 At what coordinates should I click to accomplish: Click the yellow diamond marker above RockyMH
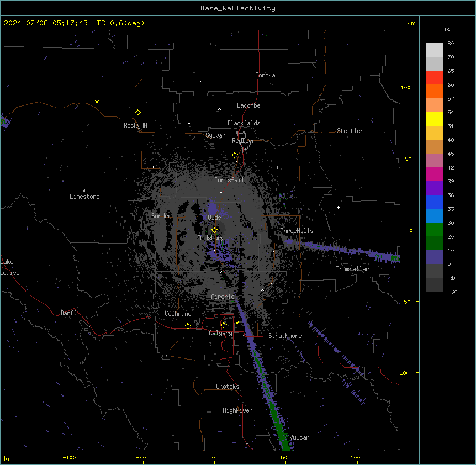coord(138,113)
